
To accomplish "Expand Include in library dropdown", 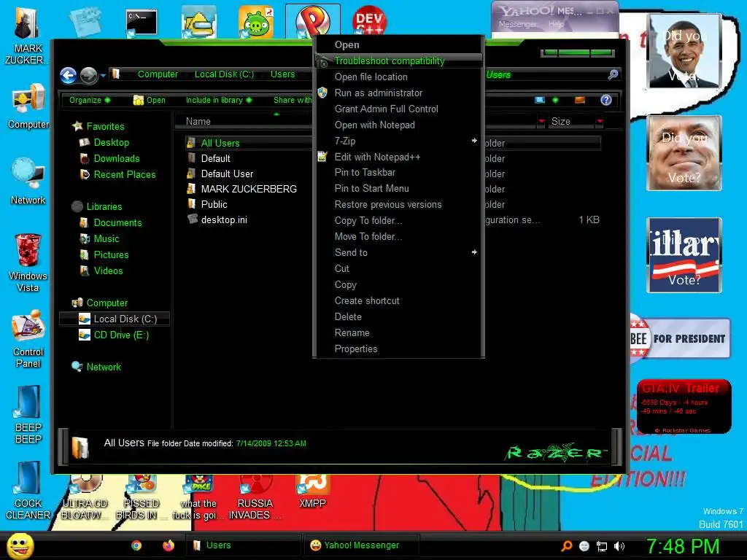I will tap(219, 100).
